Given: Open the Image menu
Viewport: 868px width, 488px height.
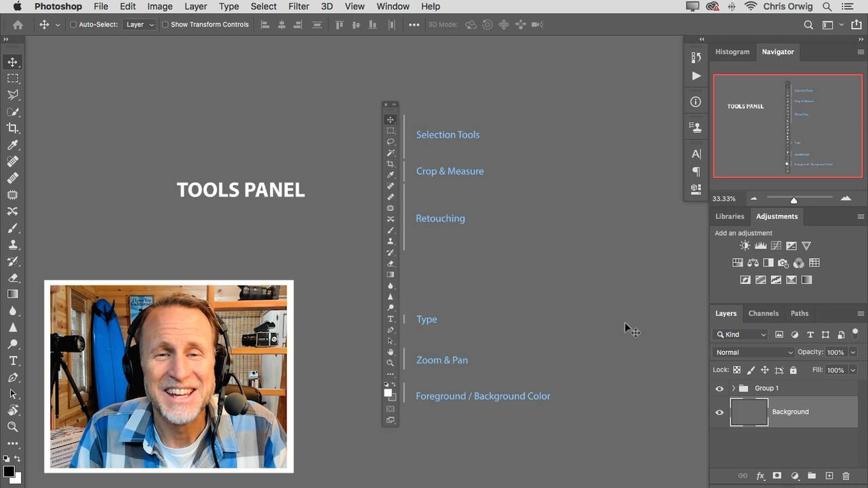Looking at the screenshot, I should pyautogui.click(x=160, y=6).
